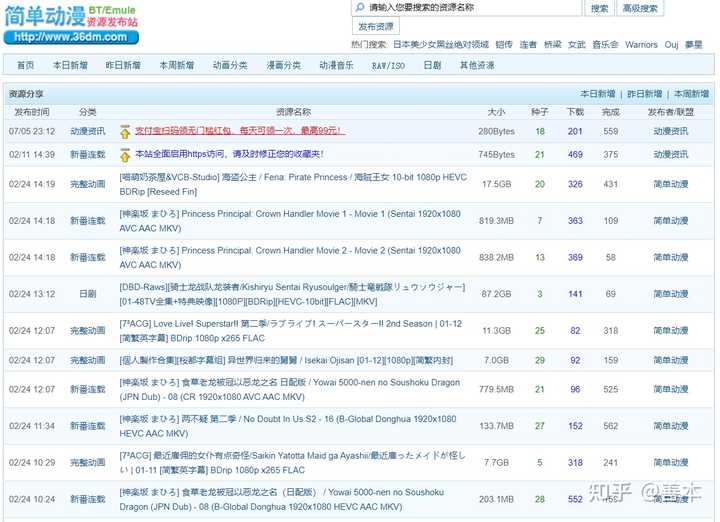Open the 首页 nav item

(x=25, y=65)
